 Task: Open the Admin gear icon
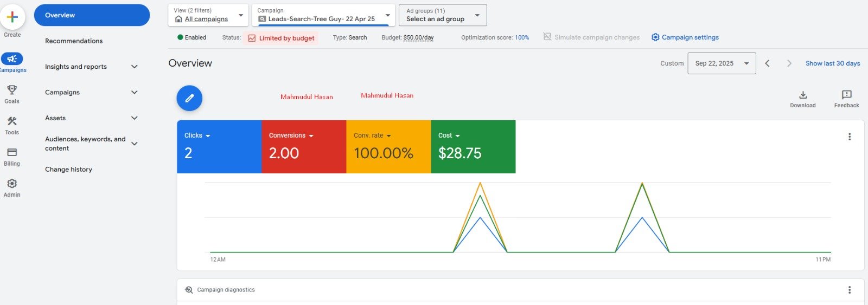[x=12, y=184]
